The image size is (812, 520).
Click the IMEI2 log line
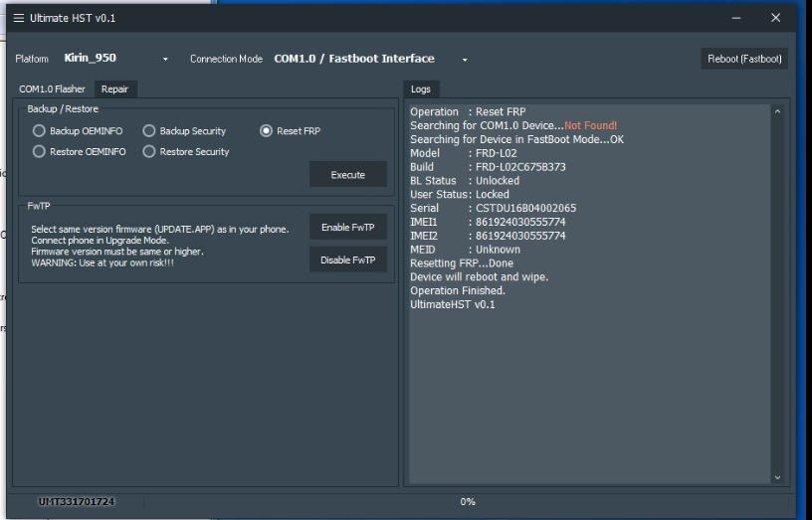488,236
